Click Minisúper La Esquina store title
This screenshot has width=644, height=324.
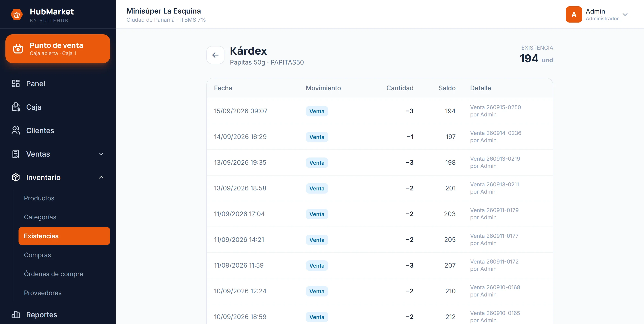pyautogui.click(x=163, y=11)
